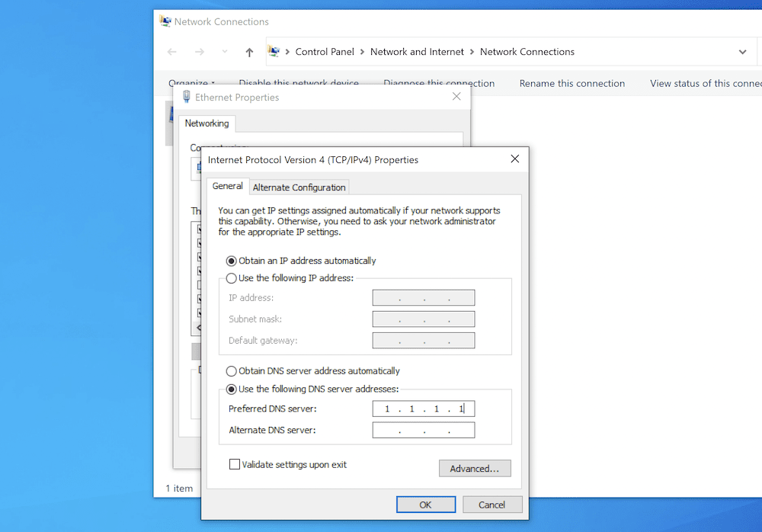This screenshot has width=762, height=532.
Task: Click the disabled Subnet mask field
Action: click(x=423, y=319)
